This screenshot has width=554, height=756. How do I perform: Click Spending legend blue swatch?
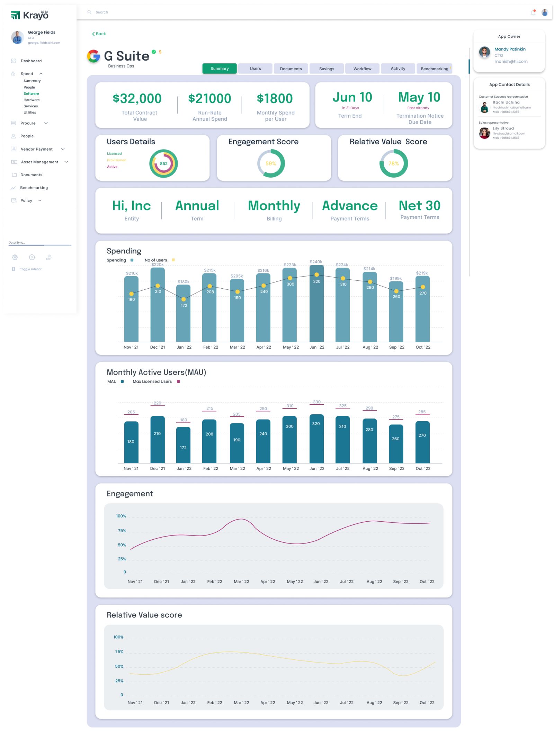tap(132, 260)
